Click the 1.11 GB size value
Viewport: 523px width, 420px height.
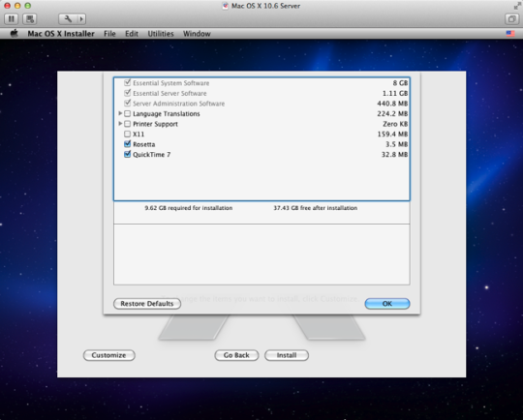coord(395,93)
